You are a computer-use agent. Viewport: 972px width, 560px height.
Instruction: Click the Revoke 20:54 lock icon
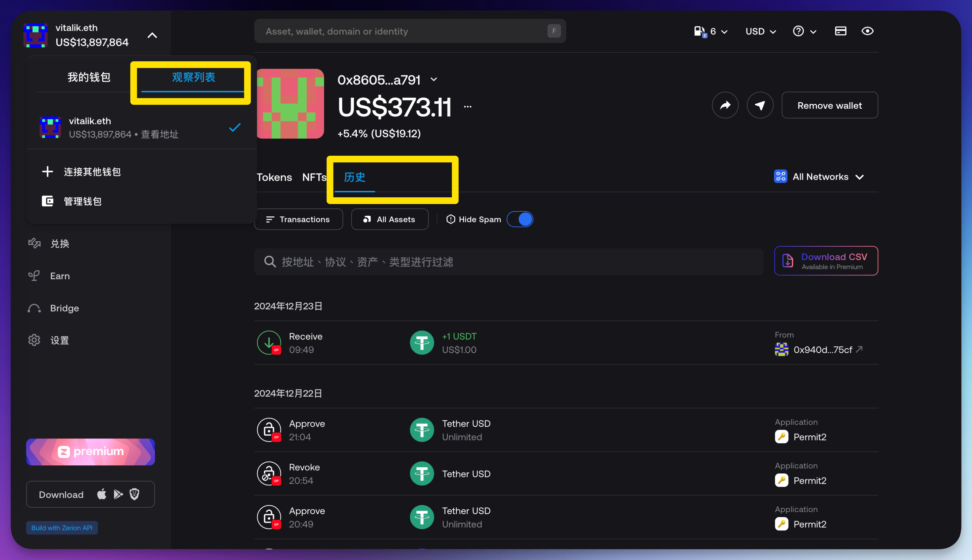pyautogui.click(x=269, y=473)
